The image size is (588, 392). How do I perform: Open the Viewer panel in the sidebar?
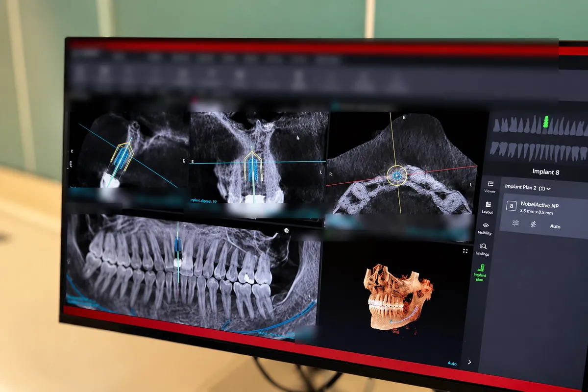coord(490,187)
